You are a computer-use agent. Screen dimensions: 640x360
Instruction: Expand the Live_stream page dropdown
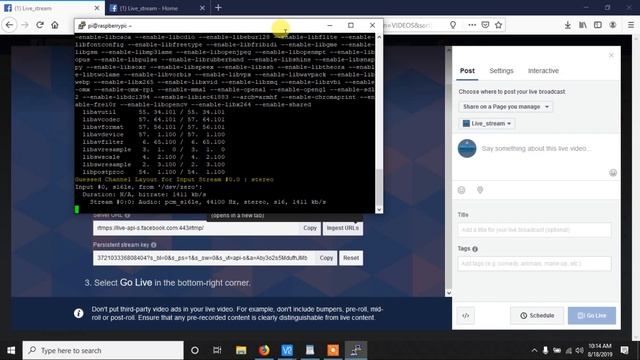coord(487,123)
